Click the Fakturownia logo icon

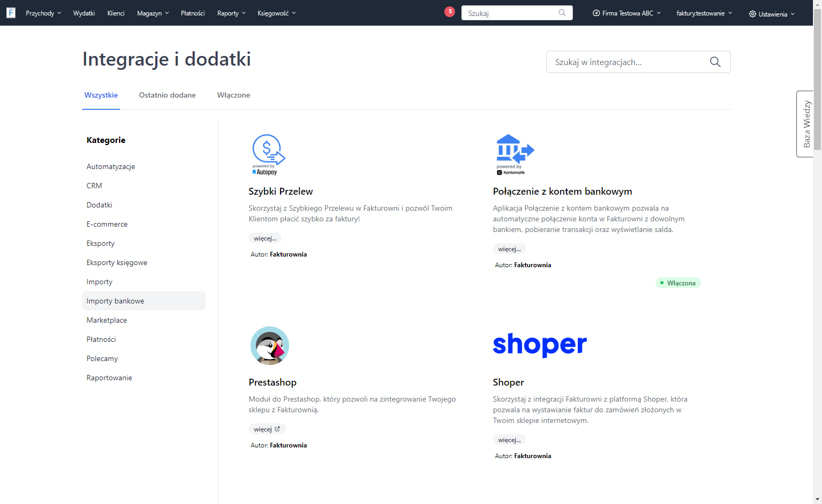coord(11,13)
